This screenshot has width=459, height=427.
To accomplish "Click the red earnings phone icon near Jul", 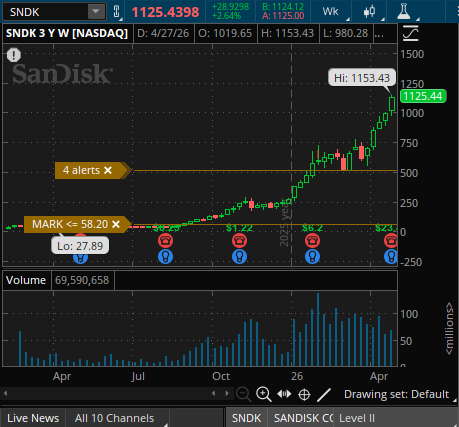I will tap(165, 240).
